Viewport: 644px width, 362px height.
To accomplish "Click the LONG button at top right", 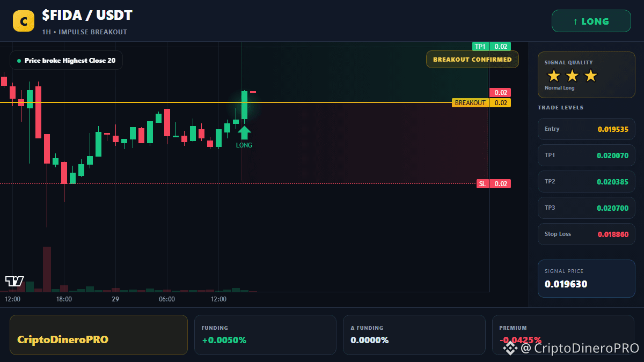I will click(591, 21).
